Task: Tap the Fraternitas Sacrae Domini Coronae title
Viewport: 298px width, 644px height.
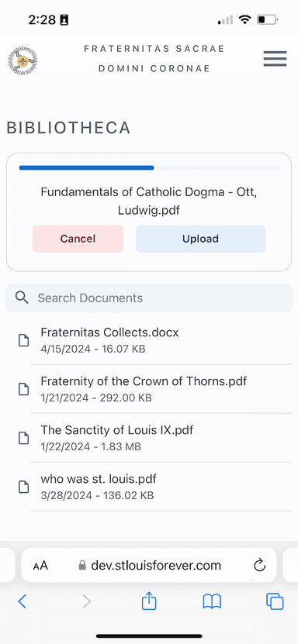Action: point(154,59)
